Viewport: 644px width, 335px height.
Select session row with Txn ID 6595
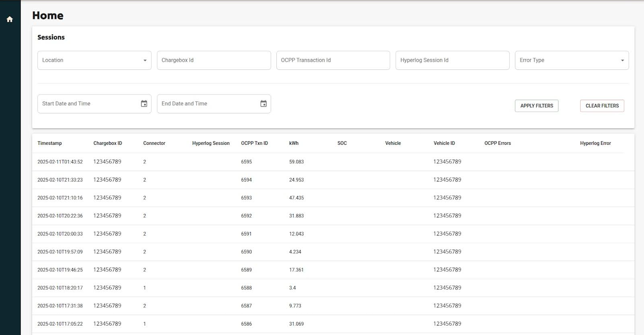(x=246, y=162)
